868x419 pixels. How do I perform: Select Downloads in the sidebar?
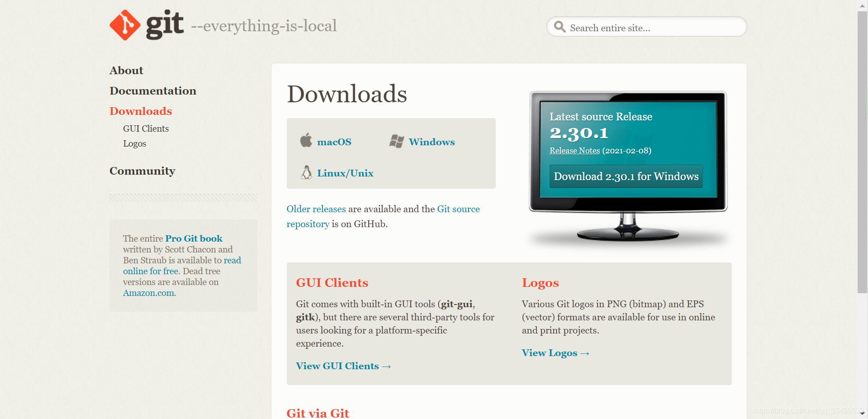141,111
